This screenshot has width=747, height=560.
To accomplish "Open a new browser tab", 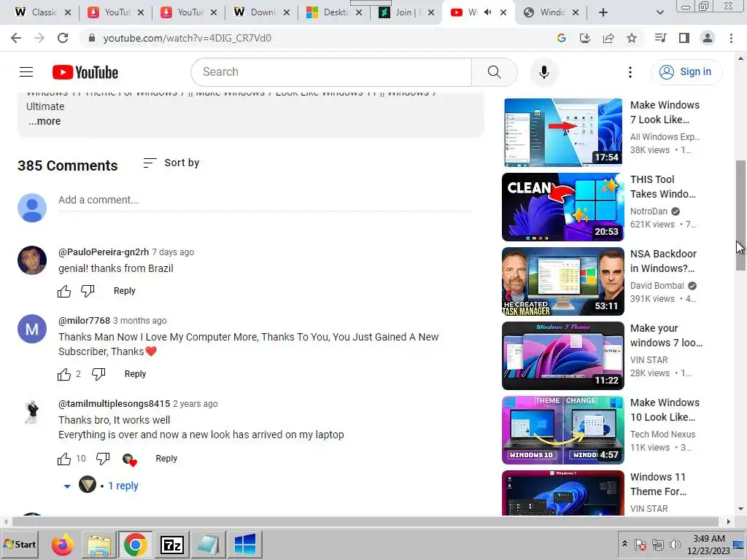I will point(603,12).
